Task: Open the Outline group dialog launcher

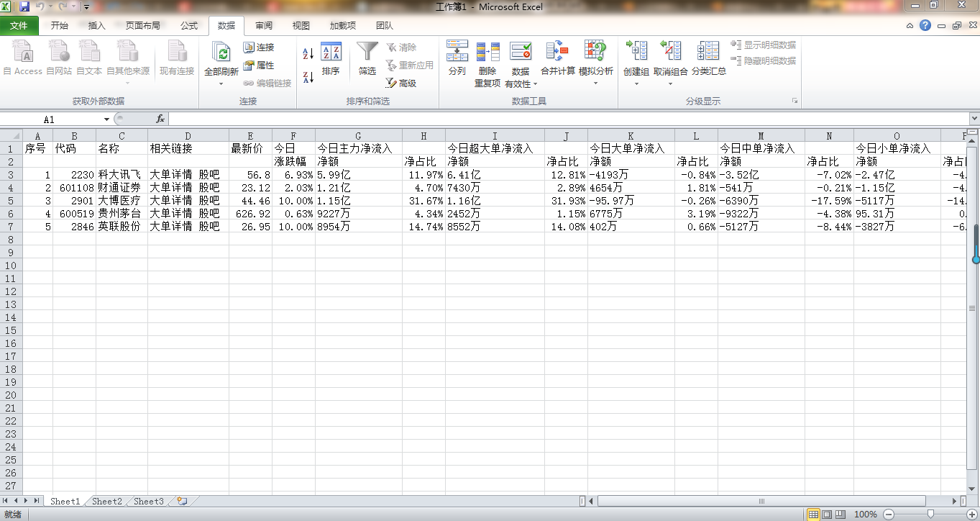Action: [795, 101]
